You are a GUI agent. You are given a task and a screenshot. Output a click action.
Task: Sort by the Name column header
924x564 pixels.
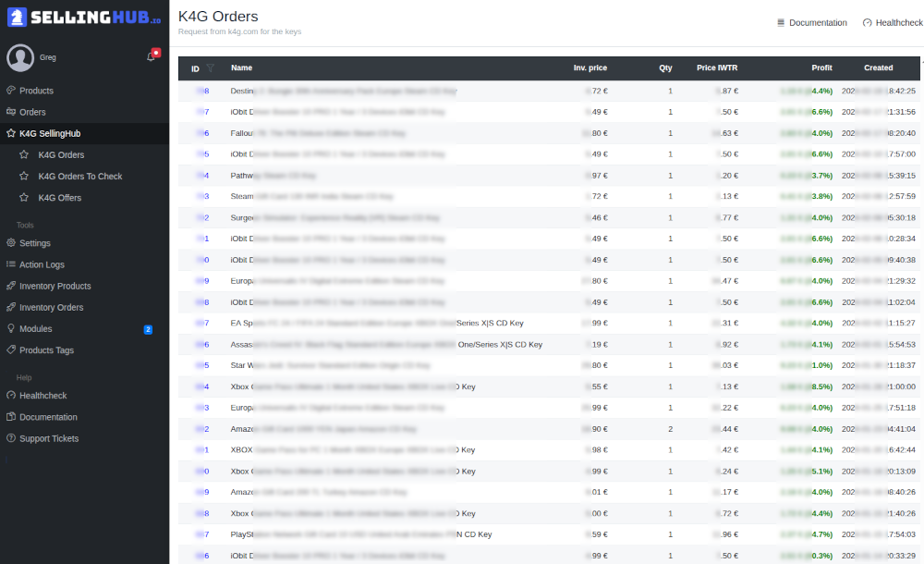pos(241,67)
